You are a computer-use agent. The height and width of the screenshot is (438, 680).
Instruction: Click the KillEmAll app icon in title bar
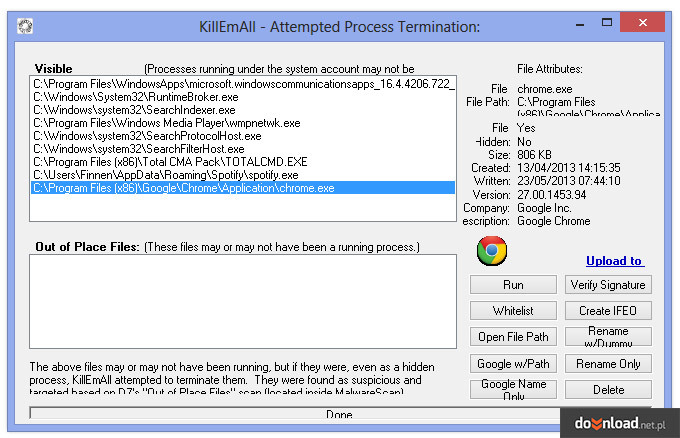(25, 26)
